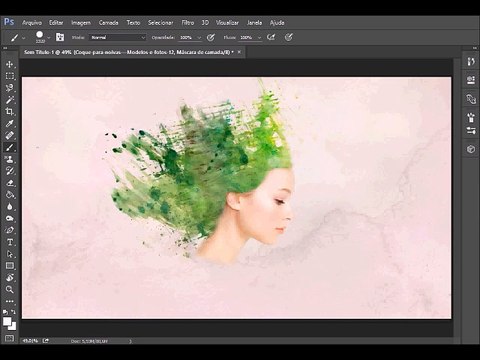Open the brush tool preset picker arrow

click(24, 38)
